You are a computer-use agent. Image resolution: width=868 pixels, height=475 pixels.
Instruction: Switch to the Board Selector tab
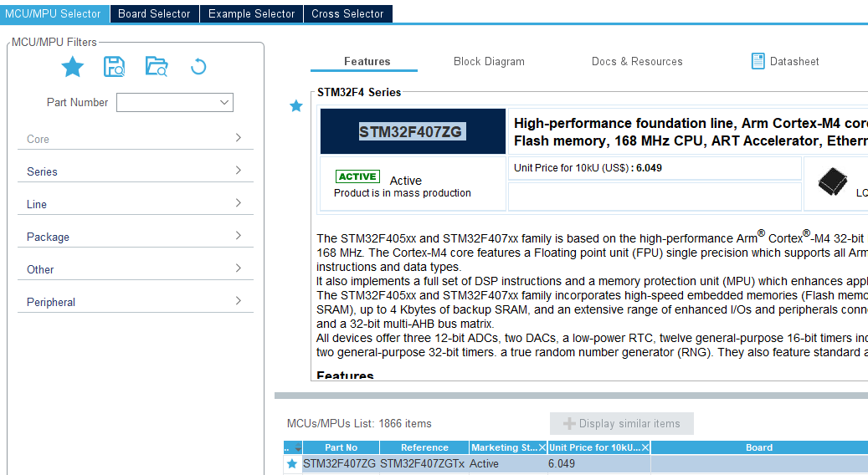click(x=154, y=14)
